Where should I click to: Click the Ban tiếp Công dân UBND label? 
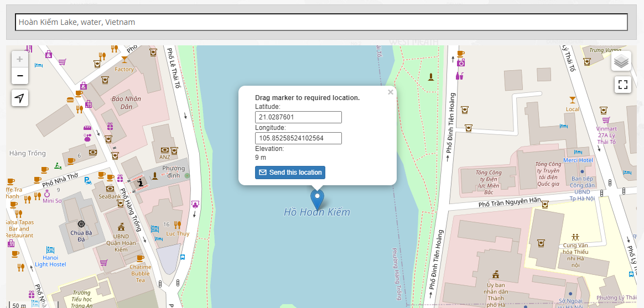coord(583,189)
